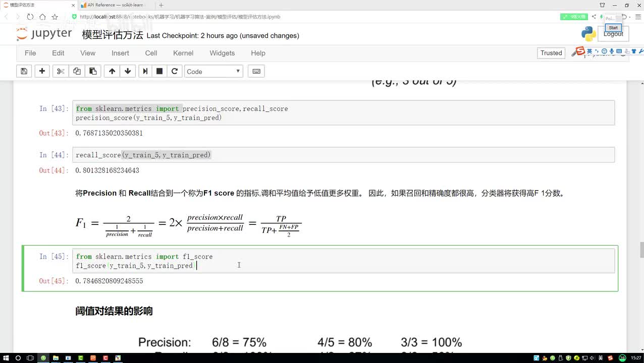644x363 pixels.
Task: Open the Edit menu
Action: tap(58, 53)
